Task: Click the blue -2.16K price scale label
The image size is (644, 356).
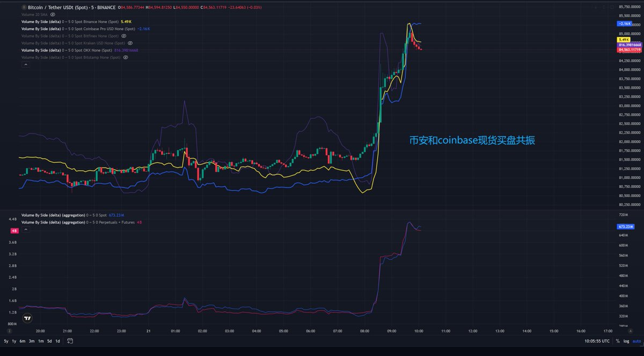Action: (624, 24)
